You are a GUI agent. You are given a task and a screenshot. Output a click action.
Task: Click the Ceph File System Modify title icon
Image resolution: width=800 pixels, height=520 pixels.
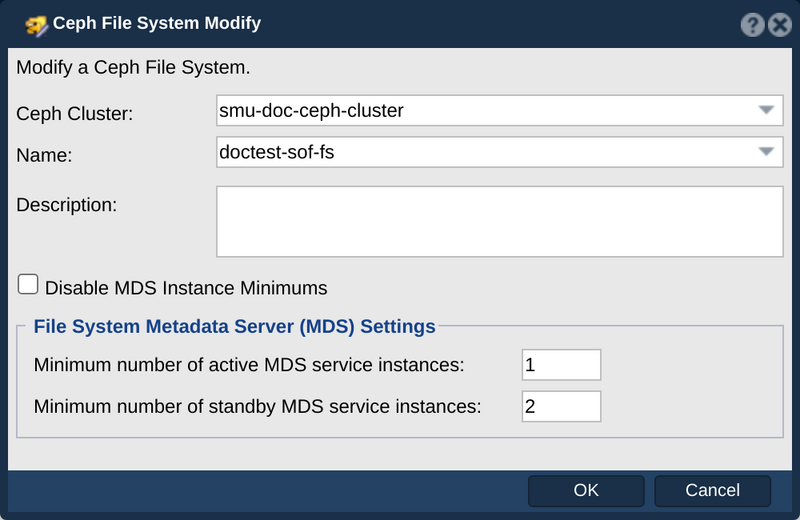point(37,26)
